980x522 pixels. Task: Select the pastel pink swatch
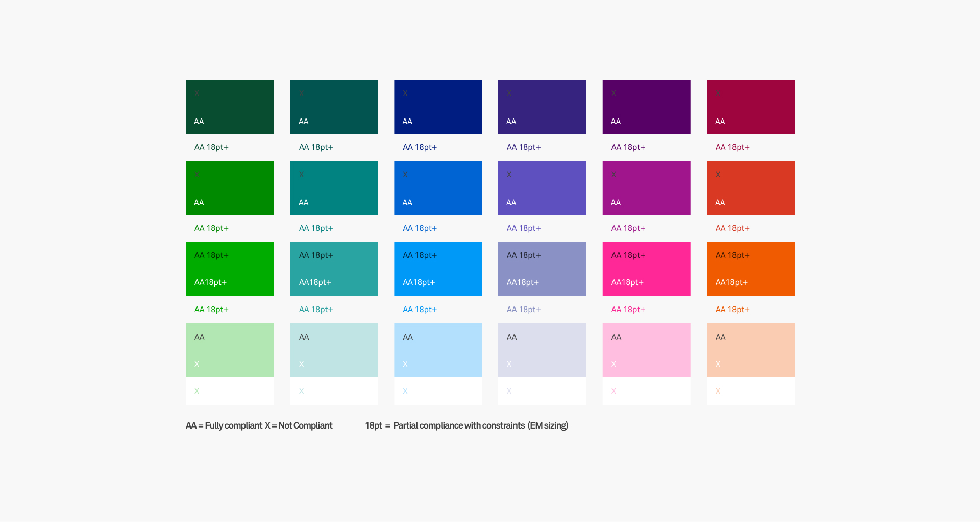click(x=646, y=350)
